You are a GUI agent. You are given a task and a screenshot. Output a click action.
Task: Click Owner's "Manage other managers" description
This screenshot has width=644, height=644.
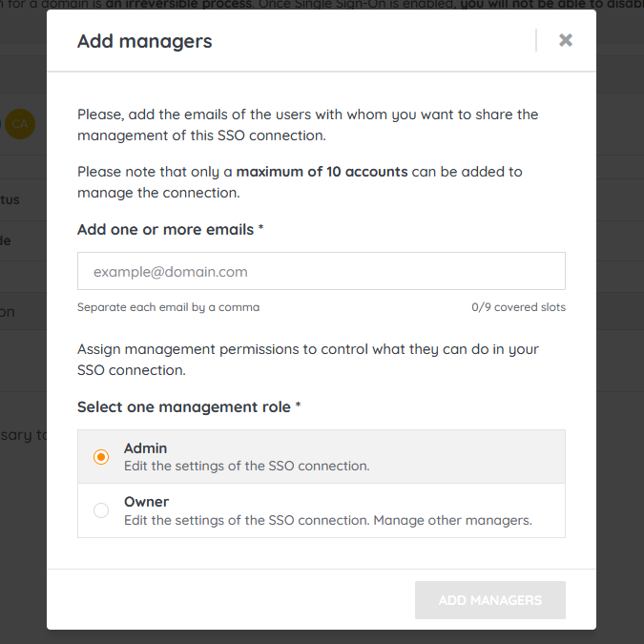coord(452,520)
